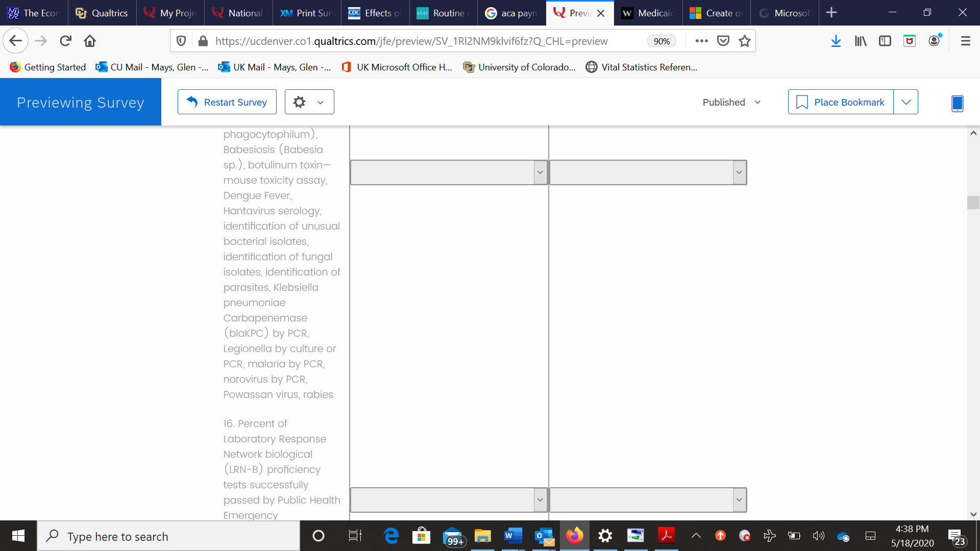Toggle the Firefox sidebar view icon
This screenshot has width=980, height=551.
coord(885,41)
